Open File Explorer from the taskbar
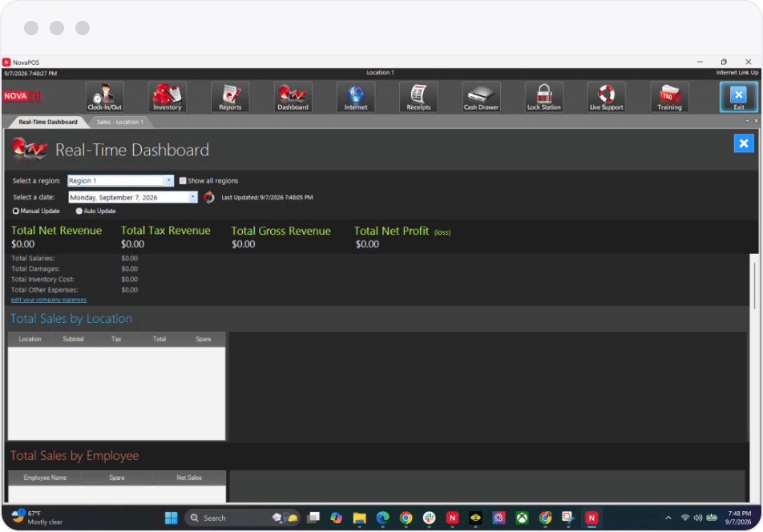 tap(360, 518)
